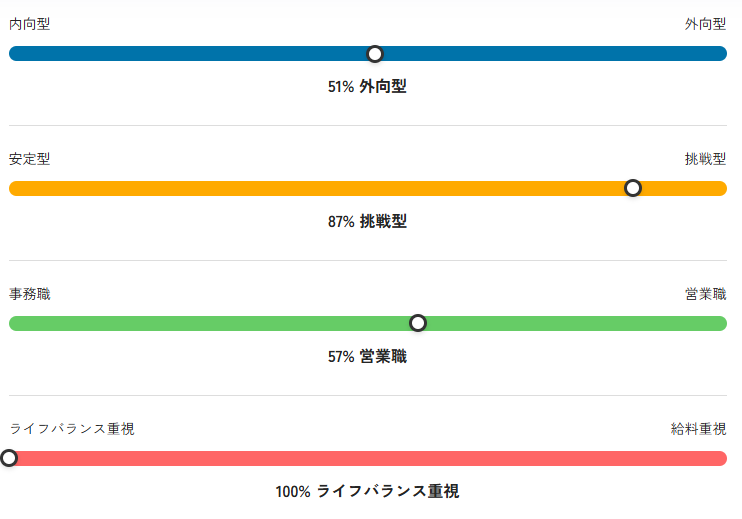Click the 外向型 label at top right
This screenshot has height=519, width=742.
(706, 24)
